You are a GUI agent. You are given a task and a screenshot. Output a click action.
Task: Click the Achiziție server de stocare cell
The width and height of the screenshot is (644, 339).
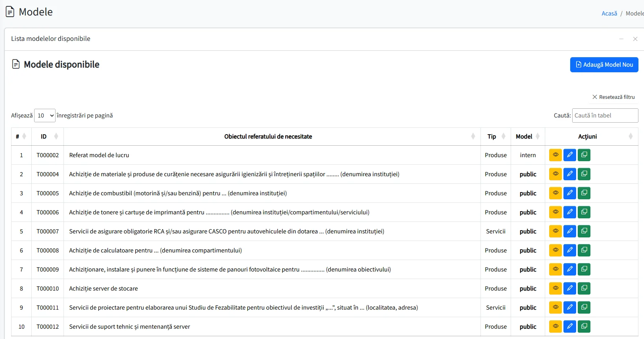[x=272, y=289]
